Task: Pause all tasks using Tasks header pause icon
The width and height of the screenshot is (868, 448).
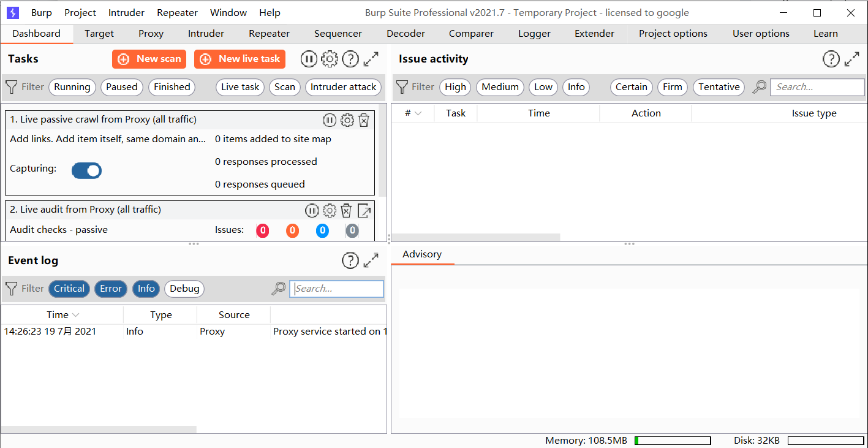Action: 309,59
